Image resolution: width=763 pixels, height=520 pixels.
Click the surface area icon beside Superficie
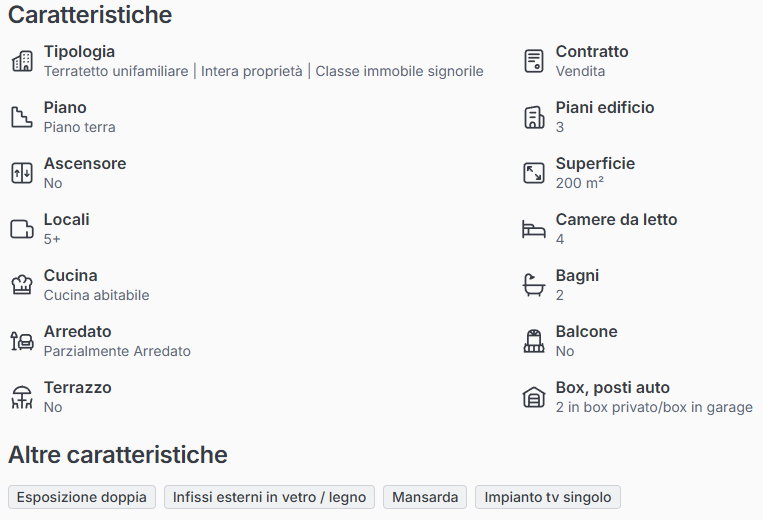[x=534, y=173]
